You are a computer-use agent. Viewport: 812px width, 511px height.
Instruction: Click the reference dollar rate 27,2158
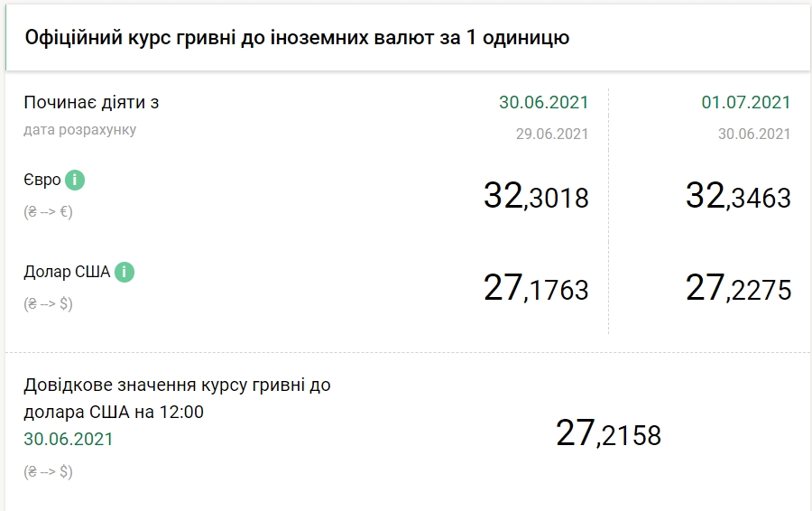(608, 434)
